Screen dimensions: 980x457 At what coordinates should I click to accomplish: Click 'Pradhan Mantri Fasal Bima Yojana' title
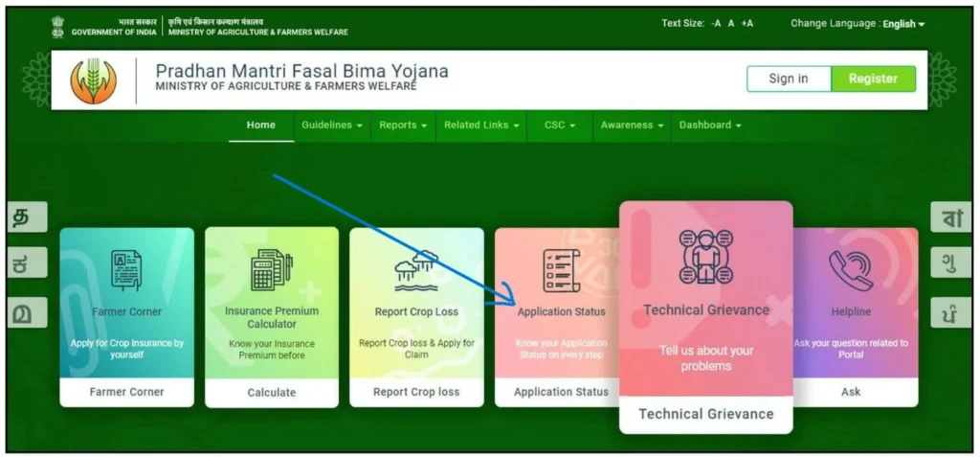point(301,71)
